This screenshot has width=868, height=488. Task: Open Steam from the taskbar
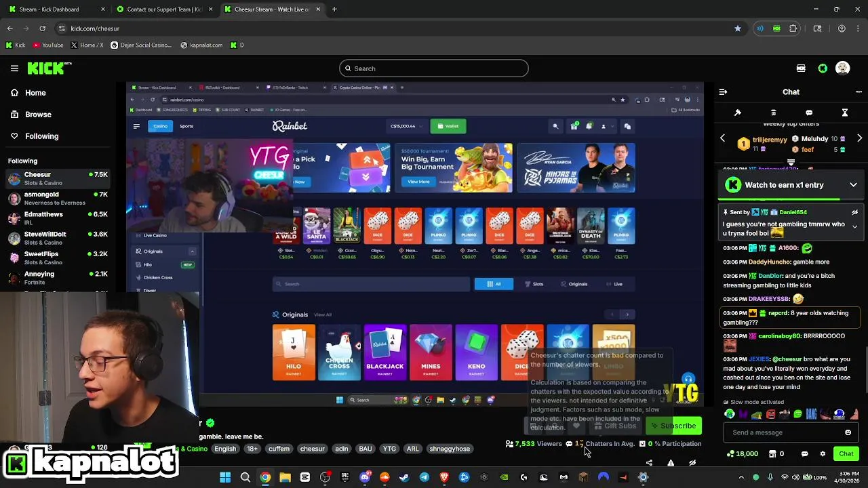(405, 477)
